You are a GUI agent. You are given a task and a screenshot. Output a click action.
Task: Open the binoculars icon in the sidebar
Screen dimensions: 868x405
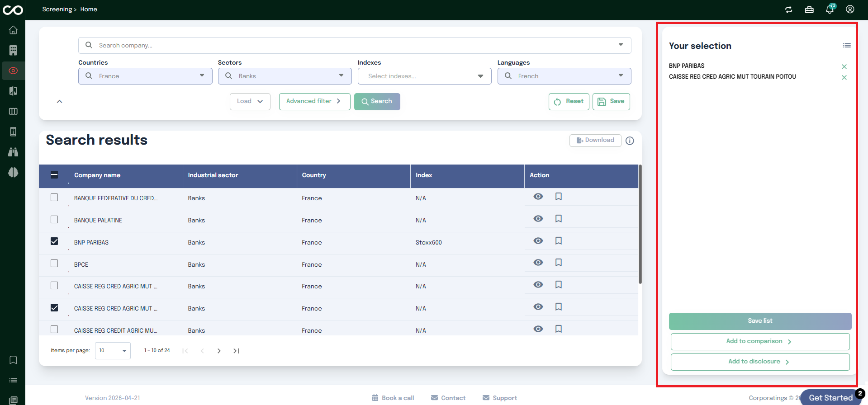13,152
